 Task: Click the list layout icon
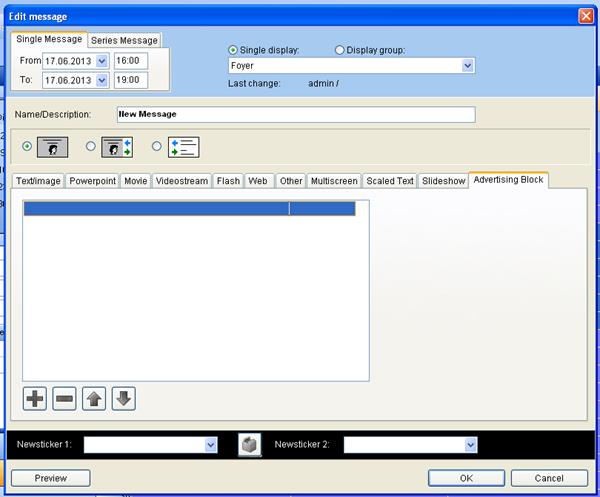point(183,146)
